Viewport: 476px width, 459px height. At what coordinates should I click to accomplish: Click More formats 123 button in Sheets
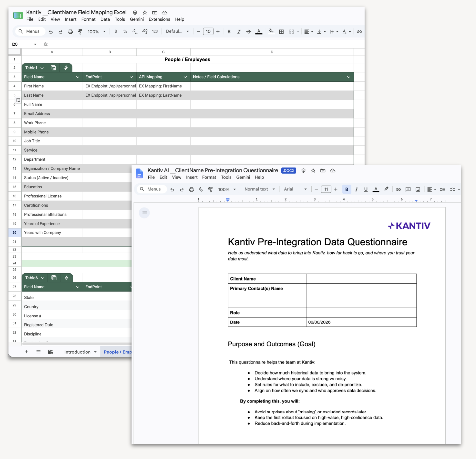(155, 31)
